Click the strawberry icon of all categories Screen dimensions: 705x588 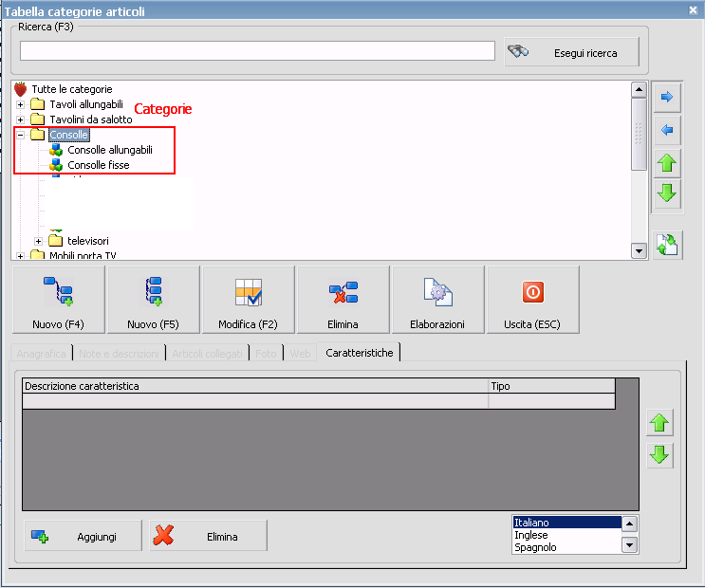click(x=20, y=89)
